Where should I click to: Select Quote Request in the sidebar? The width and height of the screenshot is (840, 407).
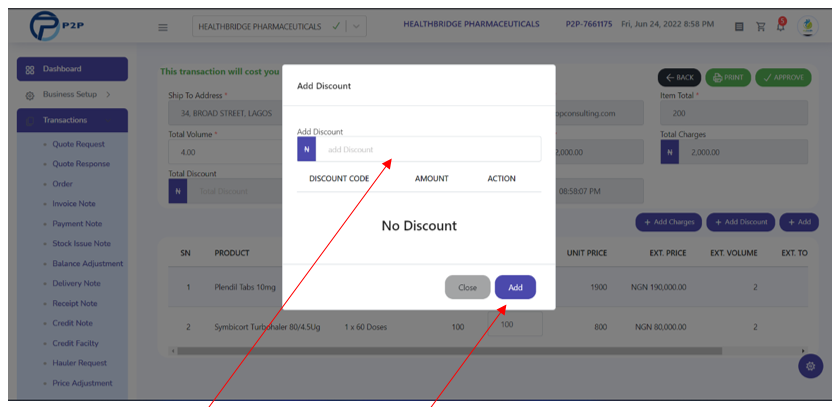78,144
